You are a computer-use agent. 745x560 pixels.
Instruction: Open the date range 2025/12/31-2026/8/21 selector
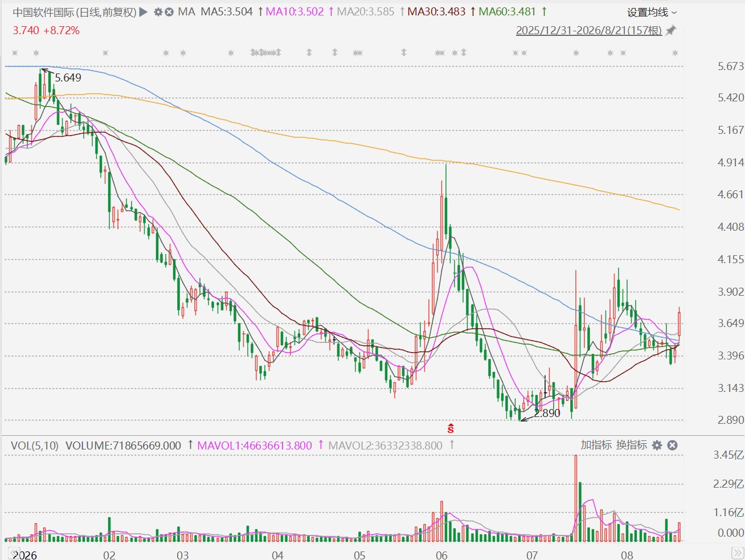589,30
